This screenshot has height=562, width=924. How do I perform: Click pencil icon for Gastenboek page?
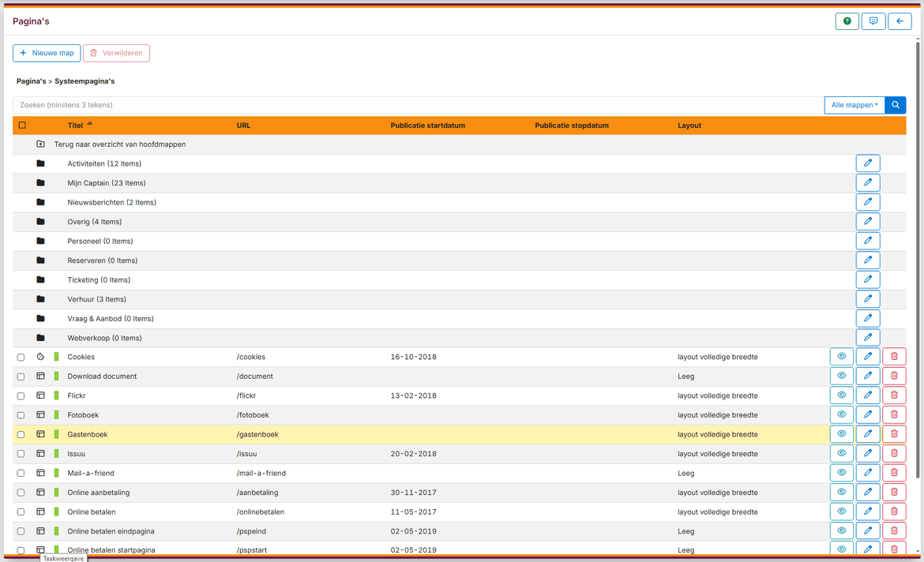coord(867,434)
